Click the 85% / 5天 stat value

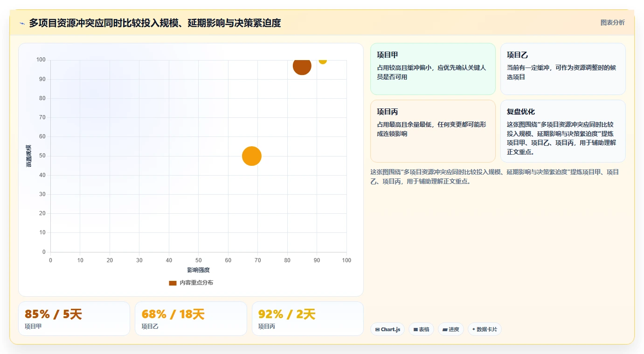pos(53,314)
